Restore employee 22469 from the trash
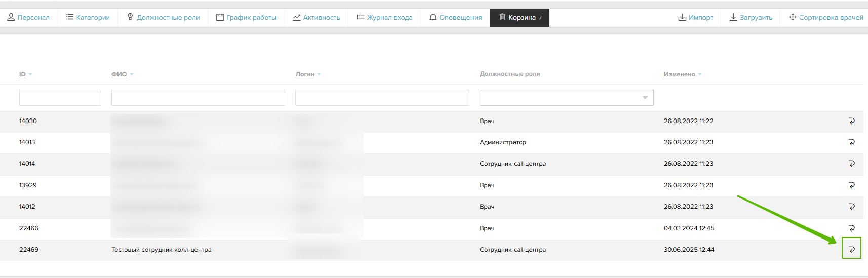 [x=851, y=249]
